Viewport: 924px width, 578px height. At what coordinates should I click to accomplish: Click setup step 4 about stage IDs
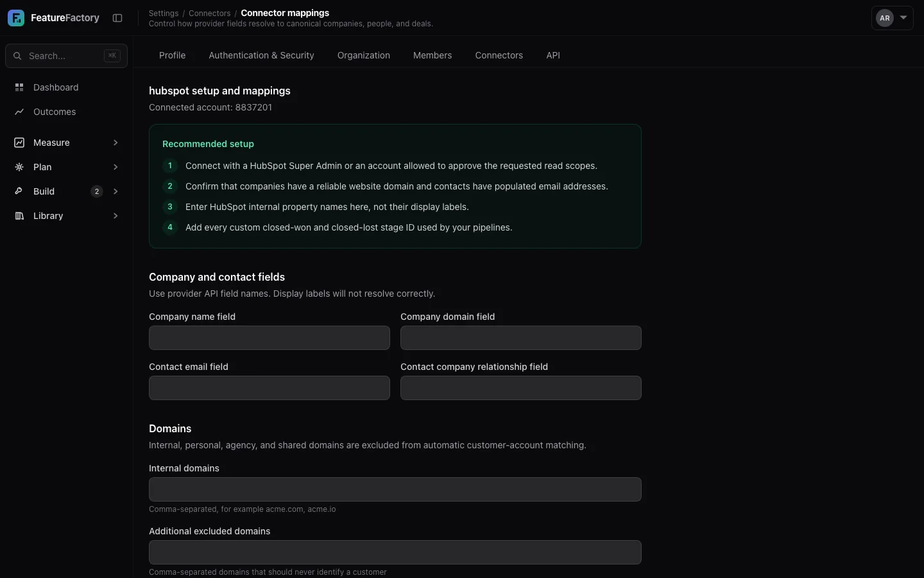tap(349, 227)
